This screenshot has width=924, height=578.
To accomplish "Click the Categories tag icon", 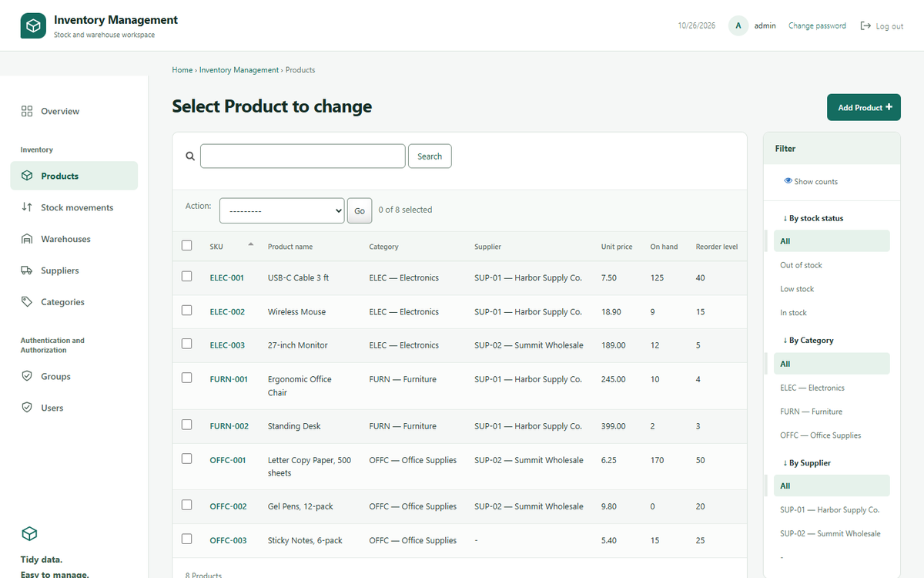I will point(27,302).
